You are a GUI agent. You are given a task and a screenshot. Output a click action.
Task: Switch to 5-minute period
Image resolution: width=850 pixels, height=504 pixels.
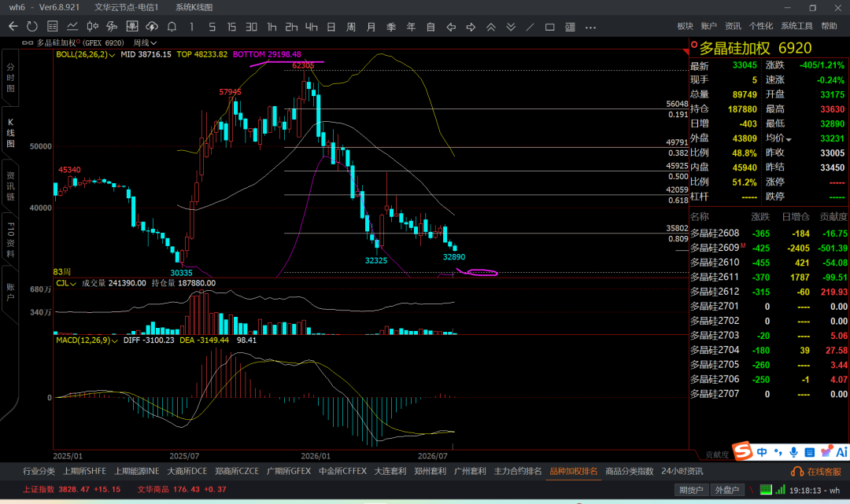click(x=212, y=27)
